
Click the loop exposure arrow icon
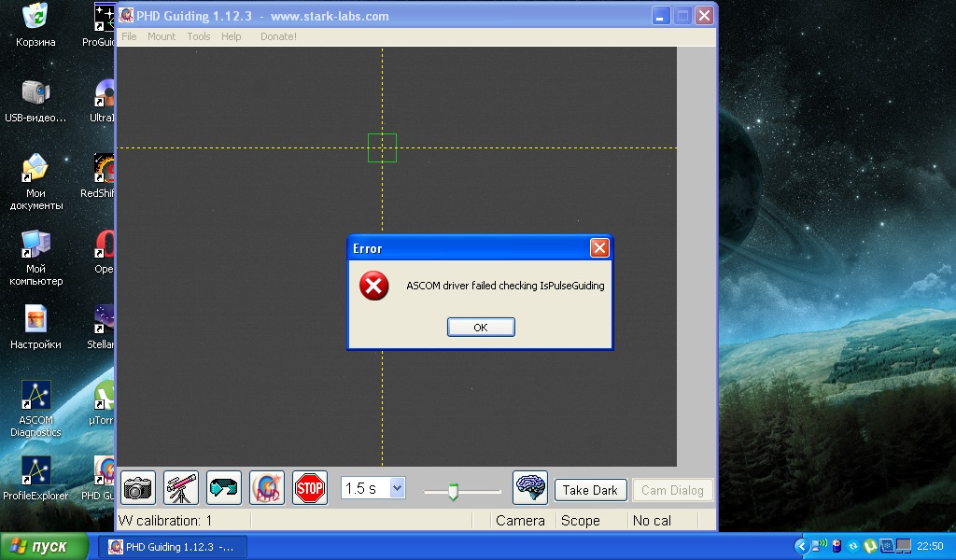tap(224, 488)
